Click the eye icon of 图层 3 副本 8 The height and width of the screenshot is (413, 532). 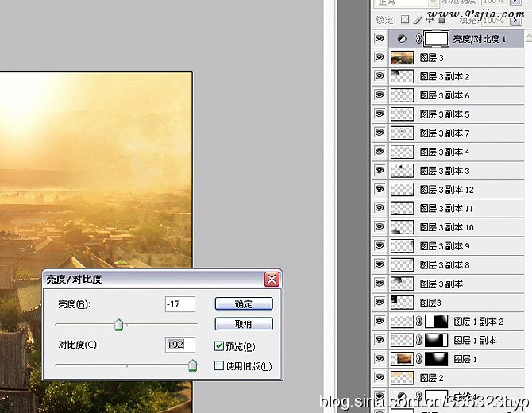(x=380, y=264)
